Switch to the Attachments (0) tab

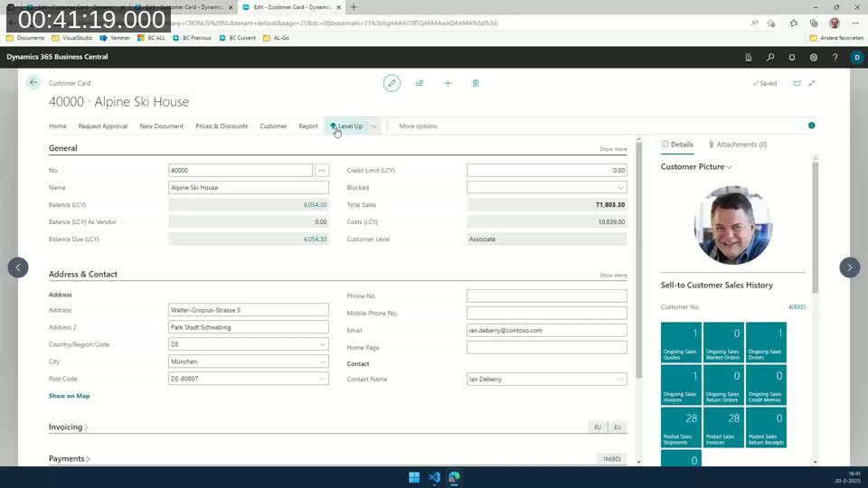738,145
